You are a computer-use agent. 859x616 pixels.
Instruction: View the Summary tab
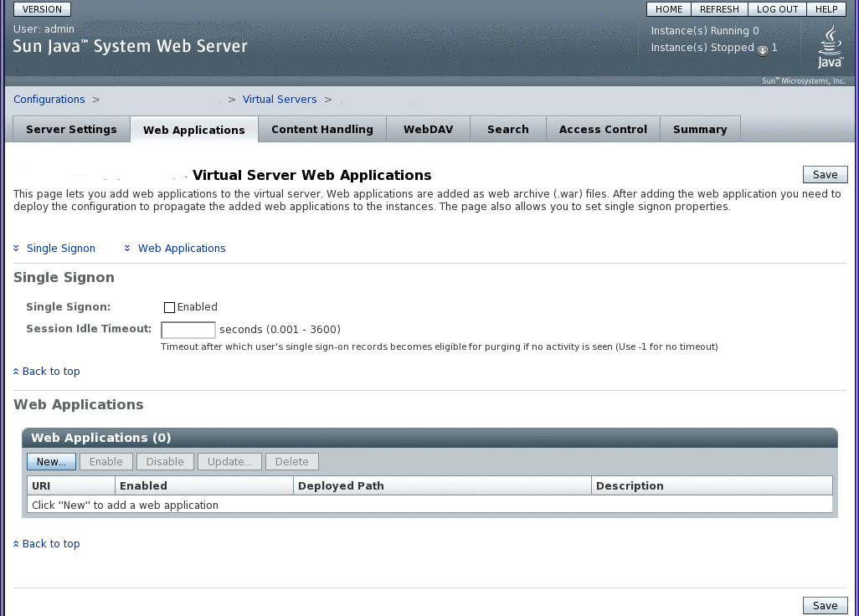coord(700,129)
